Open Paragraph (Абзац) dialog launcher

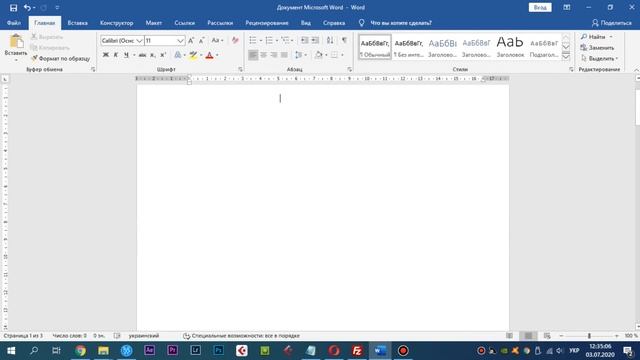point(349,69)
